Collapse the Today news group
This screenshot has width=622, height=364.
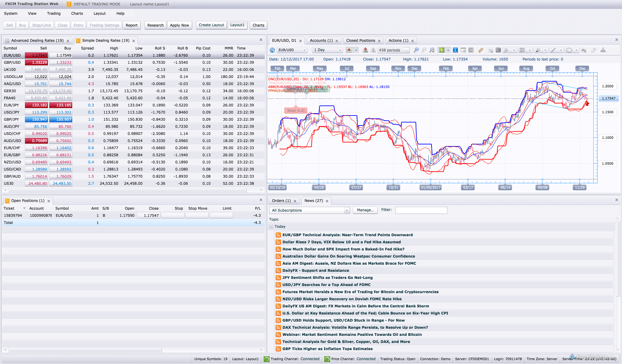coord(271,226)
